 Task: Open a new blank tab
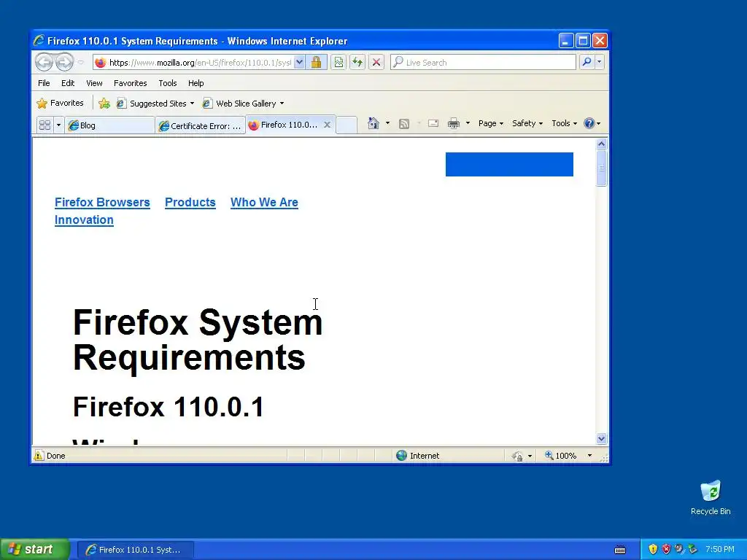pyautogui.click(x=347, y=125)
